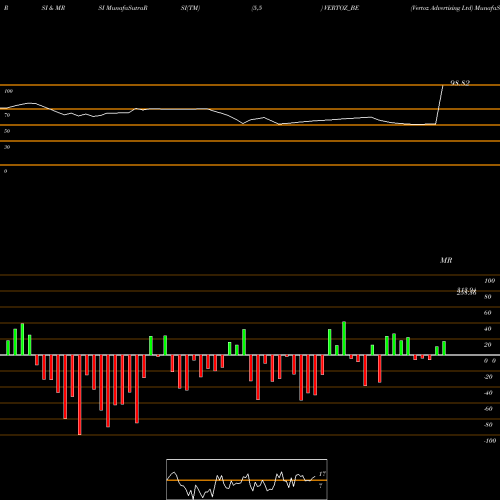Screen dimensions: 500x500
Task: Click the RSI line's steep spike toward 98.82
Action: click(x=439, y=105)
